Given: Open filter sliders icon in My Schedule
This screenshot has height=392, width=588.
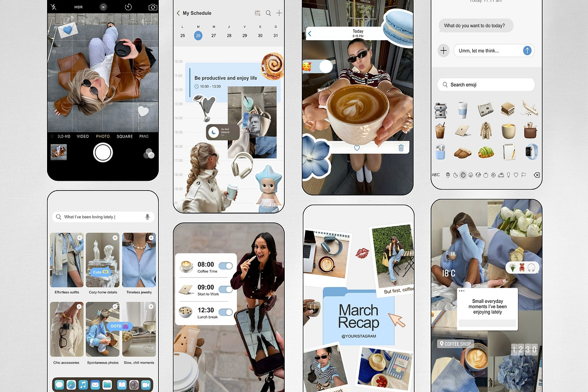Looking at the screenshot, I should [258, 13].
